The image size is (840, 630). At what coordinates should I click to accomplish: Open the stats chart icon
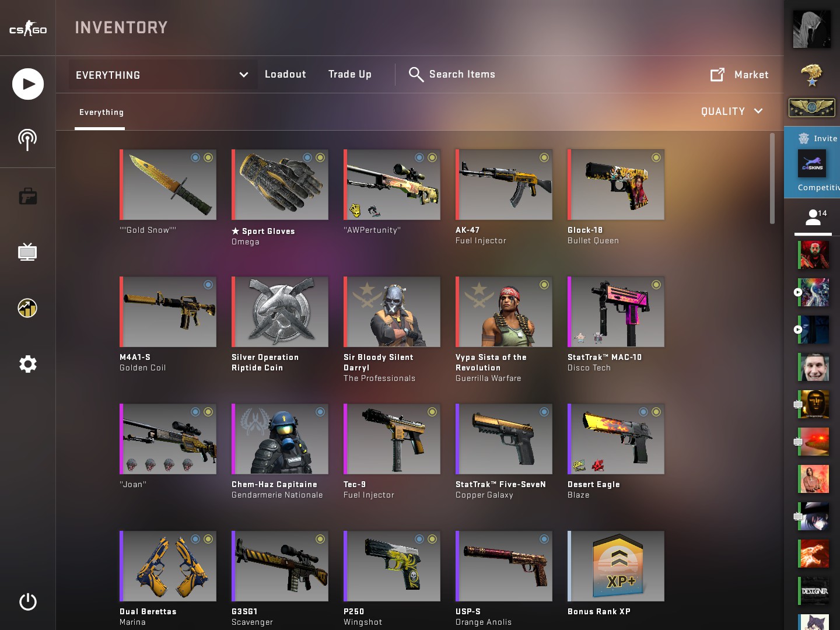pyautogui.click(x=27, y=308)
